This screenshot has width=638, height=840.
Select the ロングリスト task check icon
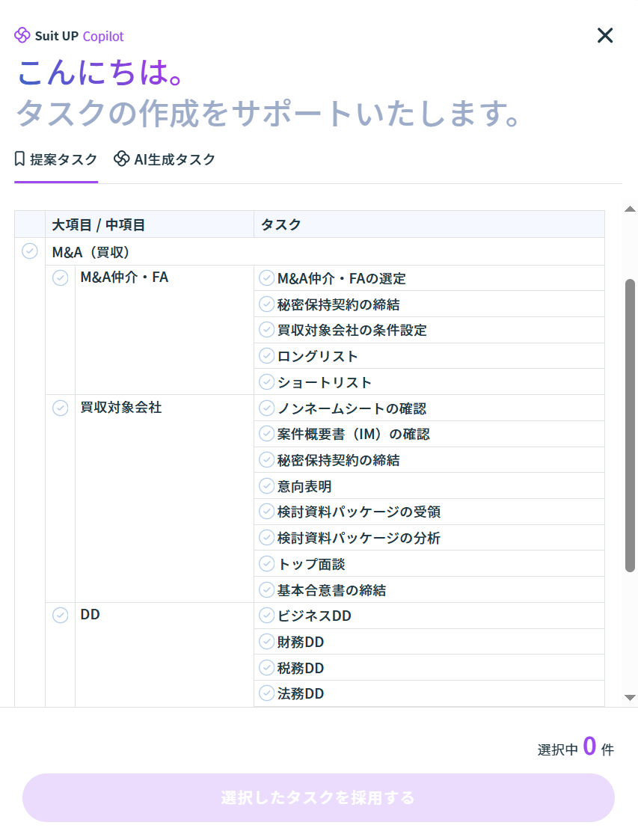coord(266,356)
